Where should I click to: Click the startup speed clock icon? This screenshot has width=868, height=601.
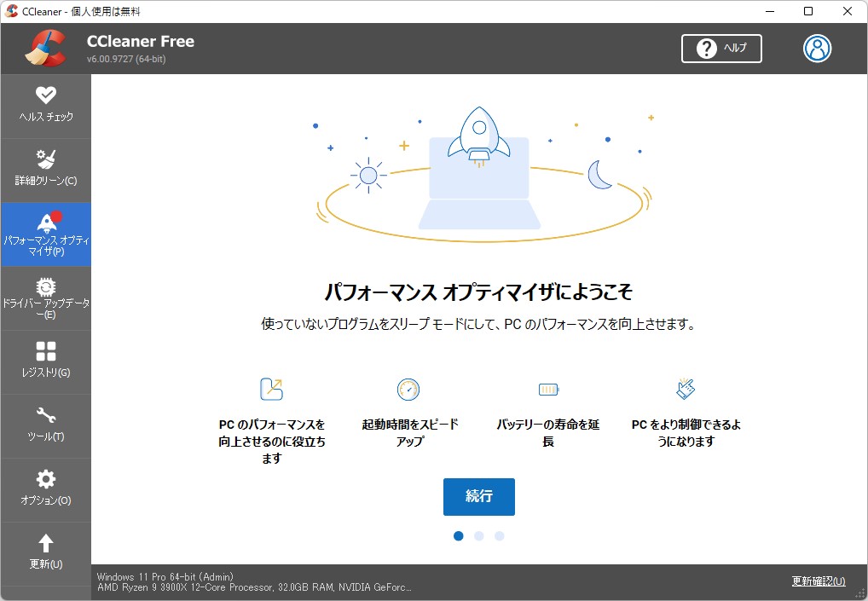point(408,390)
